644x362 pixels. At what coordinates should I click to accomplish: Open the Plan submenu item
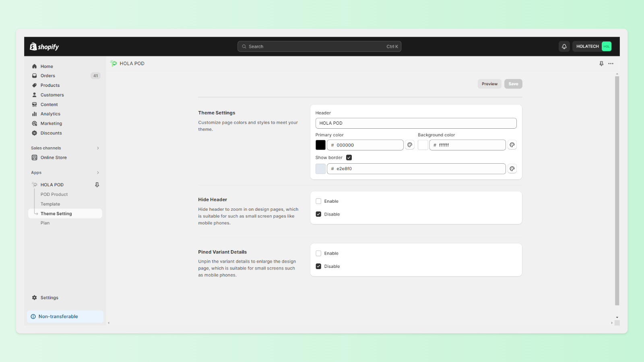pyautogui.click(x=45, y=223)
